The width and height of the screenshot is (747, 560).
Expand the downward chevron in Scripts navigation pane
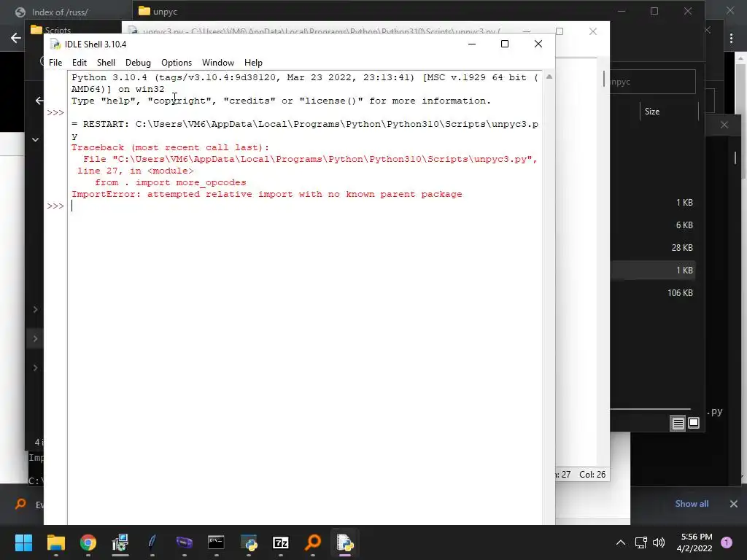pyautogui.click(x=35, y=139)
